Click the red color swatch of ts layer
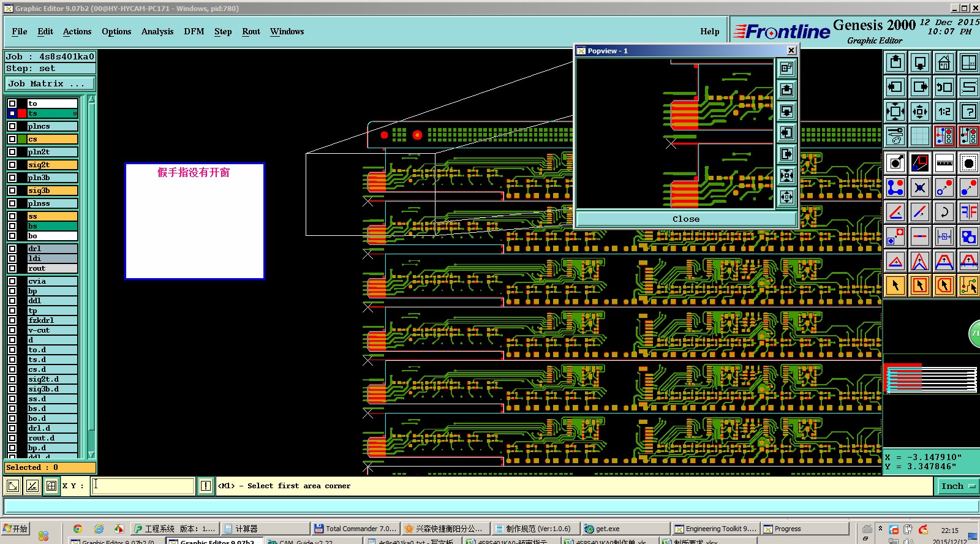Viewport: 980px width, 544px height. (22, 113)
